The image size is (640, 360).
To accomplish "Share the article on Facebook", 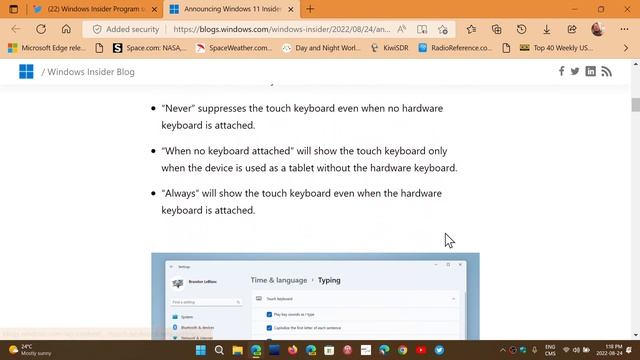I will [562, 71].
